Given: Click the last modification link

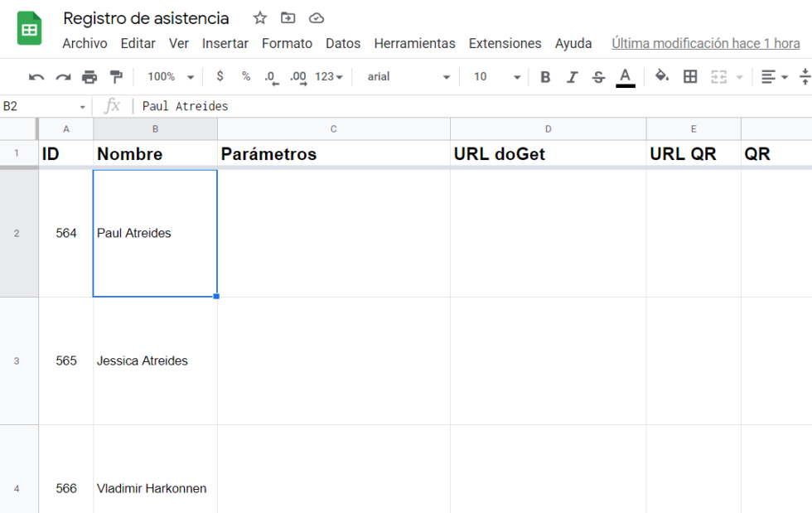Looking at the screenshot, I should [x=705, y=43].
